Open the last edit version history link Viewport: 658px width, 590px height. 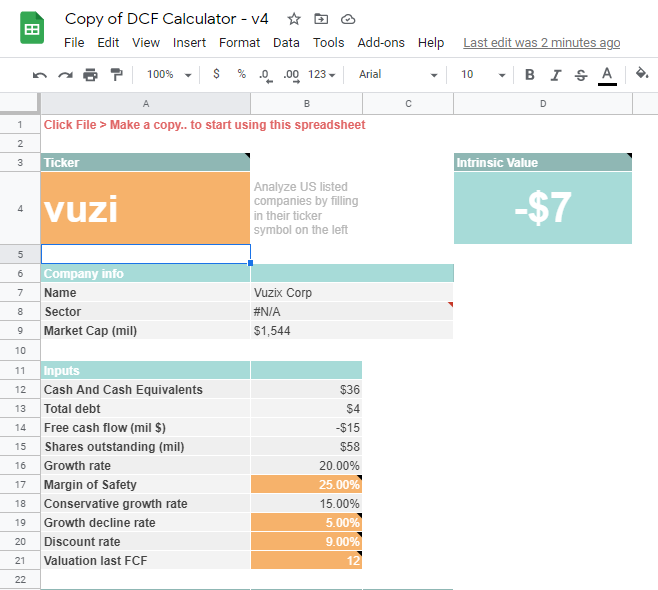point(541,43)
